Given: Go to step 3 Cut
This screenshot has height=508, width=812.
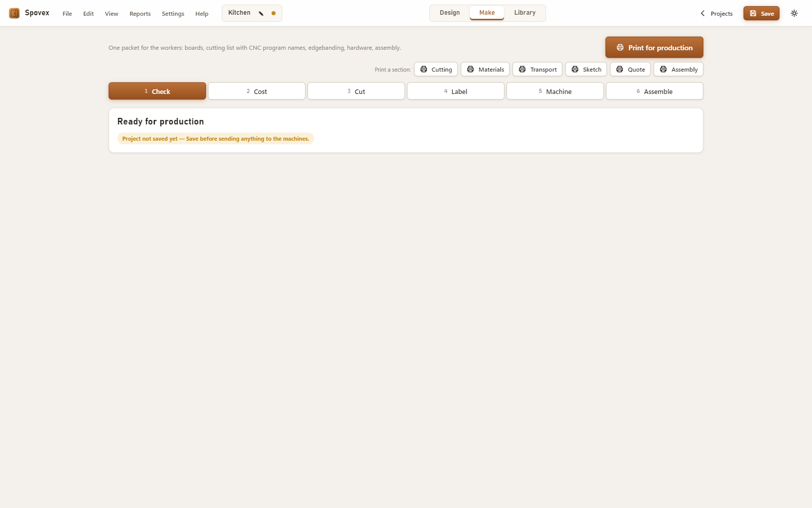Looking at the screenshot, I should pyautogui.click(x=356, y=91).
